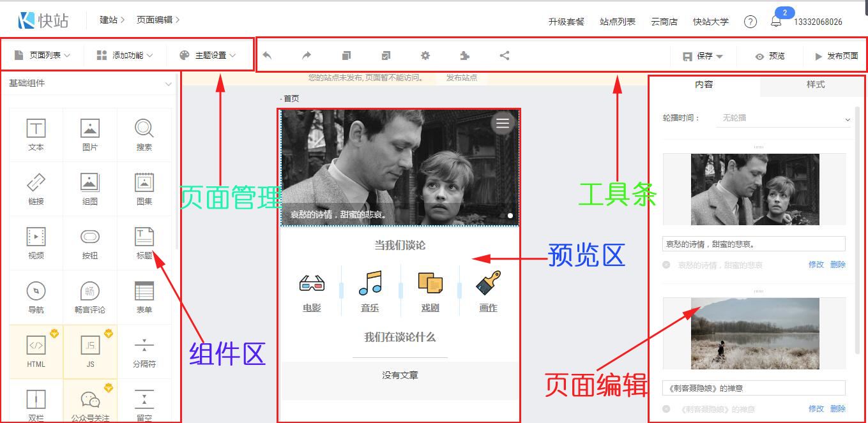The width and height of the screenshot is (868, 423).
Task: Open 站点列表 in top navigation
Action: click(618, 22)
